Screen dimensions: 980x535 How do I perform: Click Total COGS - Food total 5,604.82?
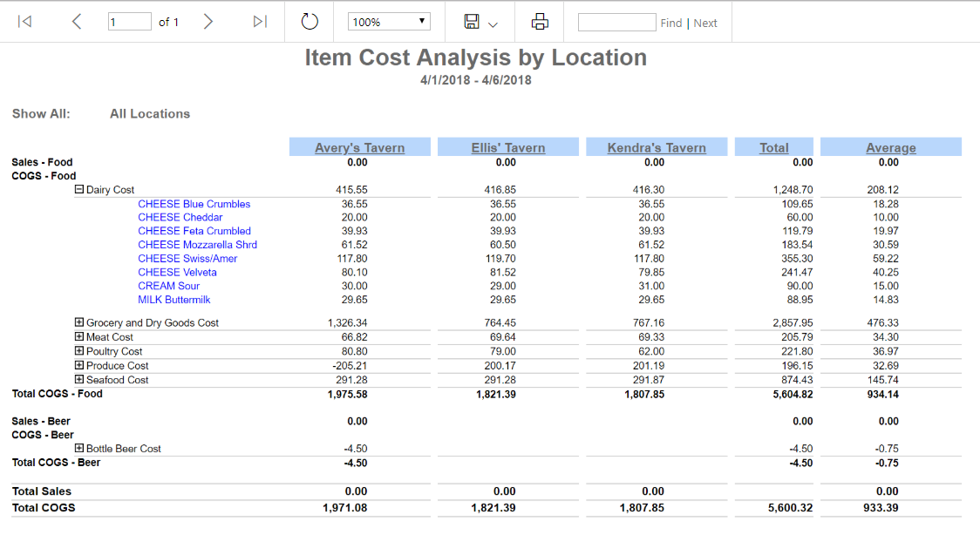point(793,395)
